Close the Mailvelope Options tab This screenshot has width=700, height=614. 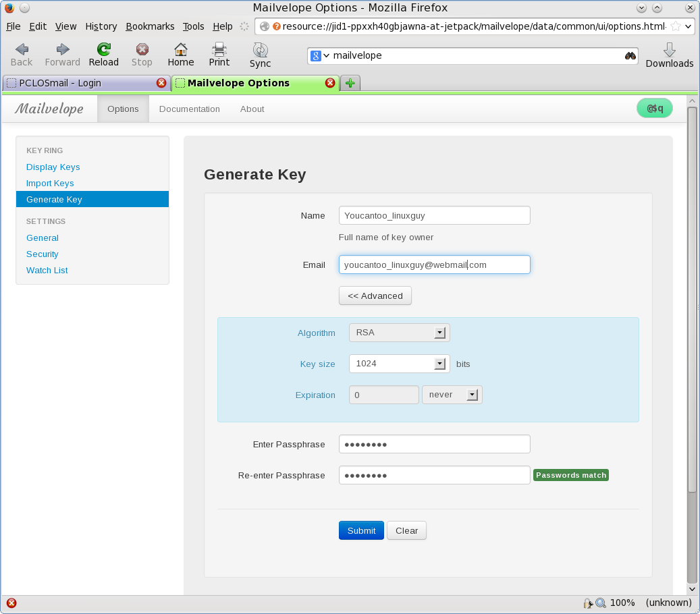point(330,83)
